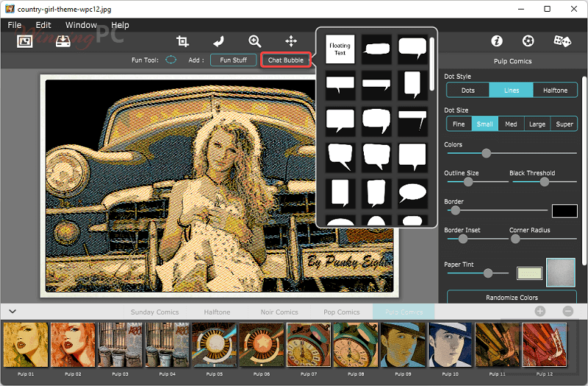Click the black border color swatch

(564, 211)
